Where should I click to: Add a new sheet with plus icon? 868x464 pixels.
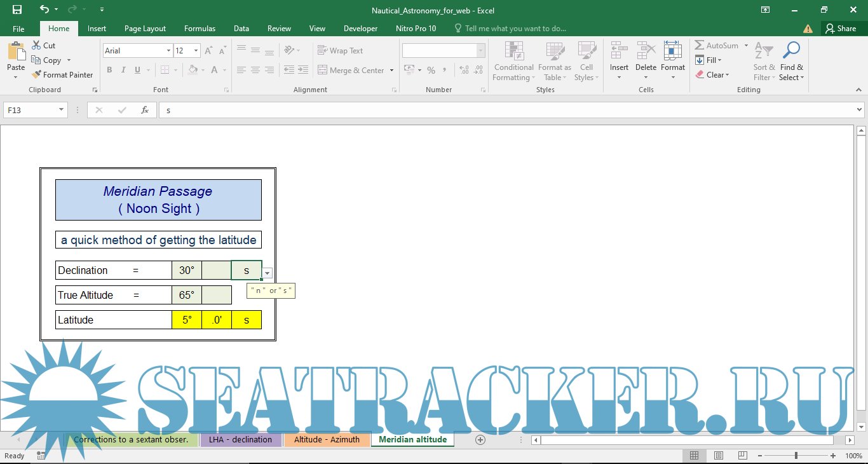point(480,440)
